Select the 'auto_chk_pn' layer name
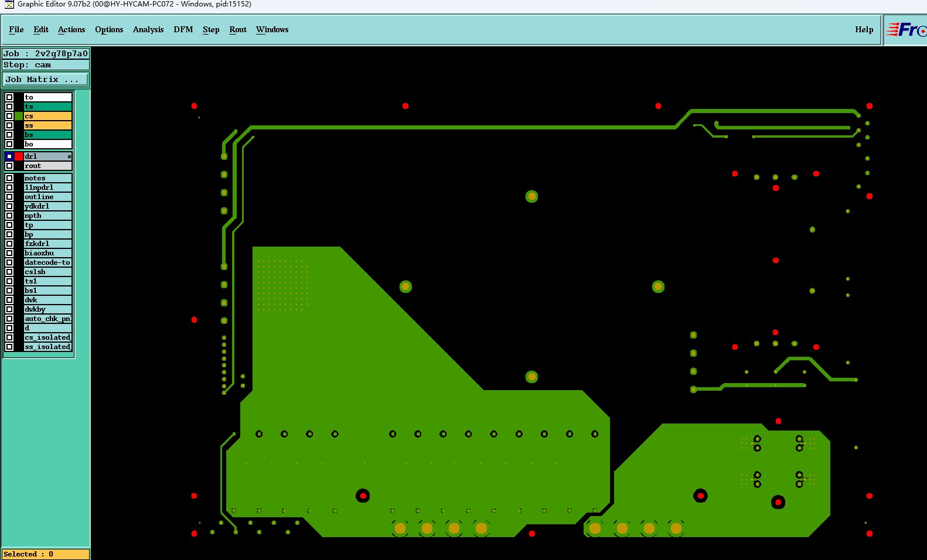The height and width of the screenshot is (560, 927). pyautogui.click(x=47, y=319)
